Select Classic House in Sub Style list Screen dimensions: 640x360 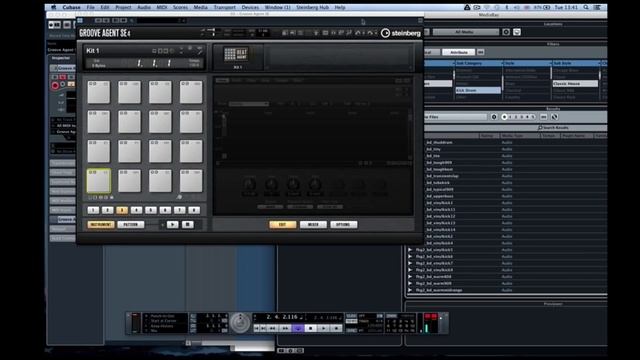576,83
